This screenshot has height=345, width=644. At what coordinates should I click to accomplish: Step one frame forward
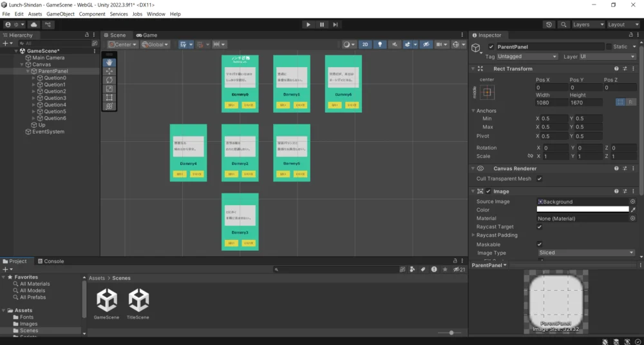click(335, 25)
